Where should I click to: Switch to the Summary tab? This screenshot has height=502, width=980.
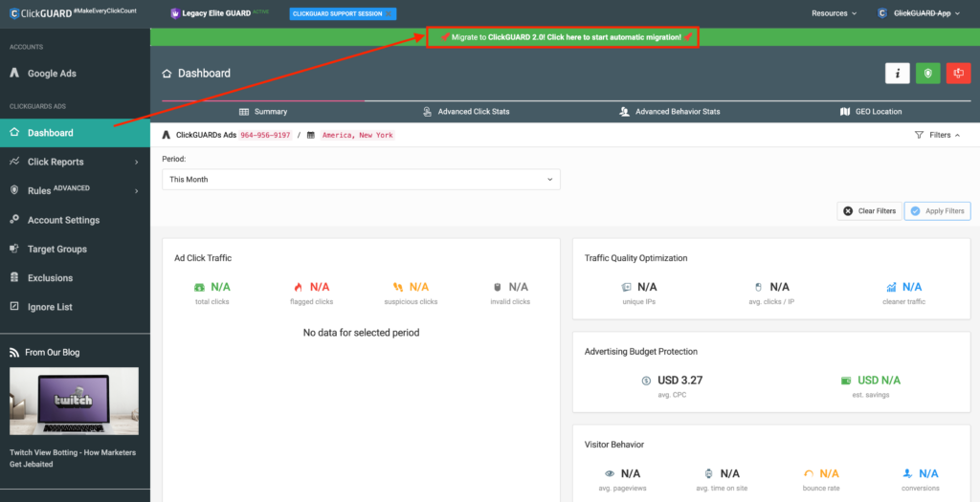tap(263, 112)
